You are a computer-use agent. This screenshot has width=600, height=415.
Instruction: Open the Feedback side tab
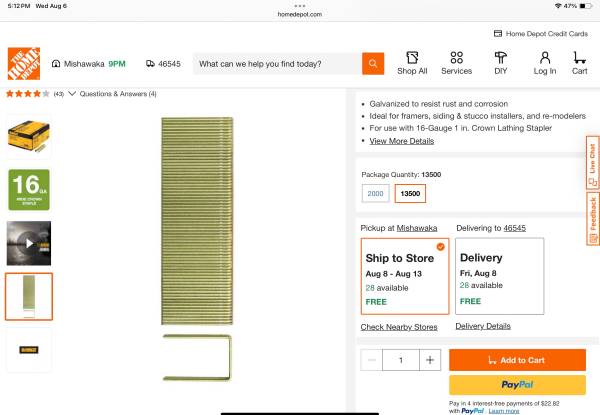coord(592,219)
